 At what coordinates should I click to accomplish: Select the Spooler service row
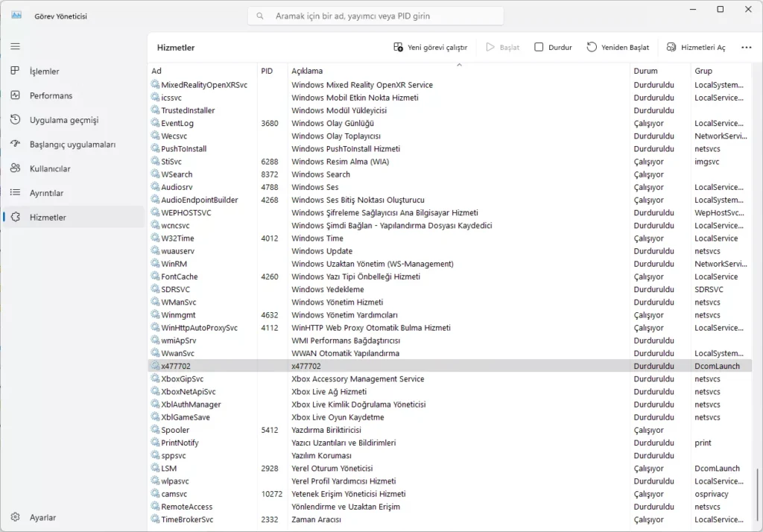click(175, 430)
